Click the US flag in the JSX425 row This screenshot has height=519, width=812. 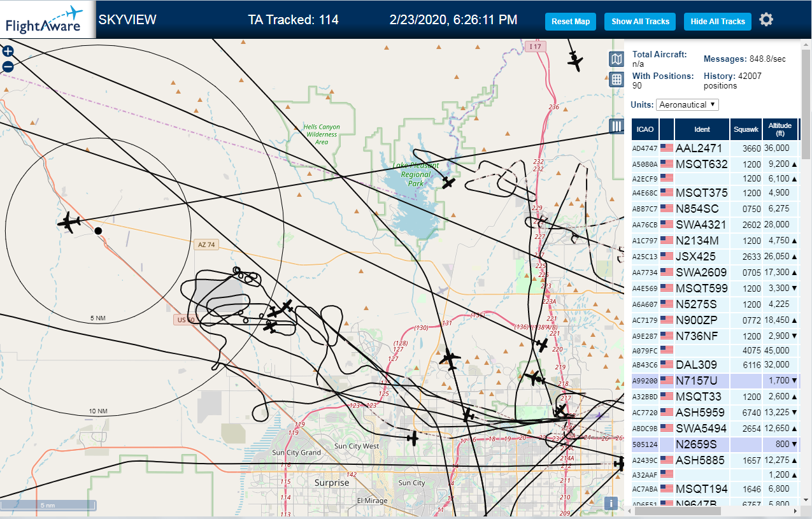click(667, 256)
